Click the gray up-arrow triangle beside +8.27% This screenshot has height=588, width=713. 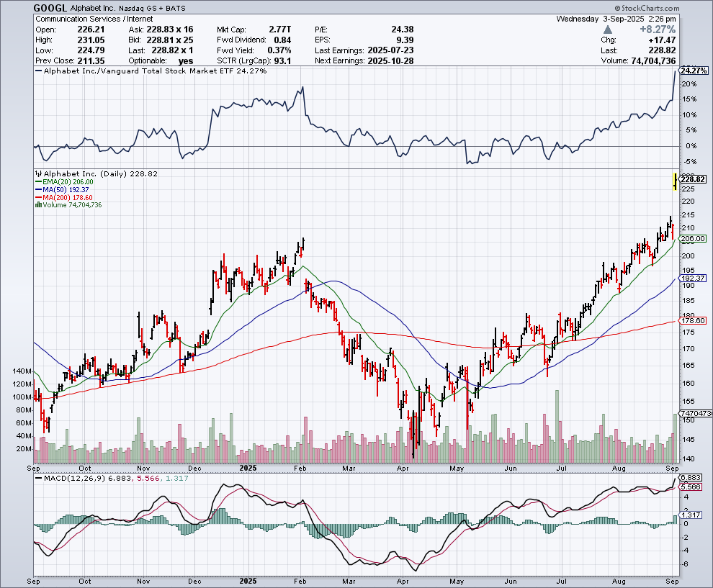608,30
